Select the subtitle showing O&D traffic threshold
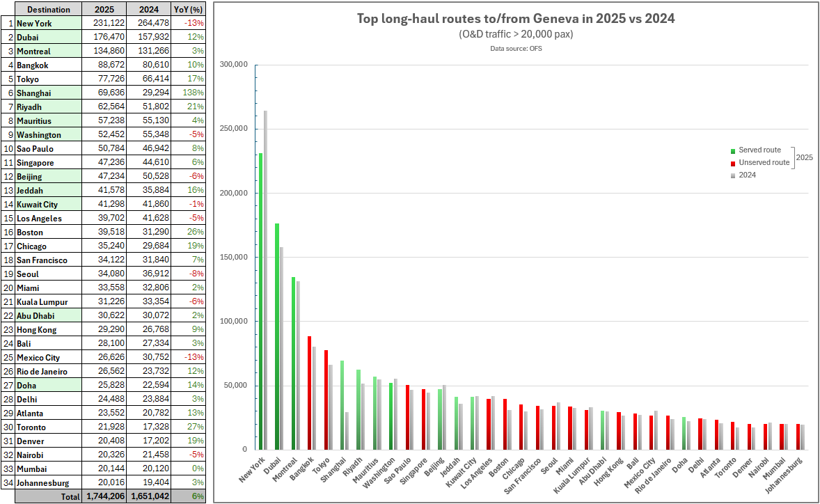Image resolution: width=820 pixels, height=504 pixels. [x=515, y=33]
